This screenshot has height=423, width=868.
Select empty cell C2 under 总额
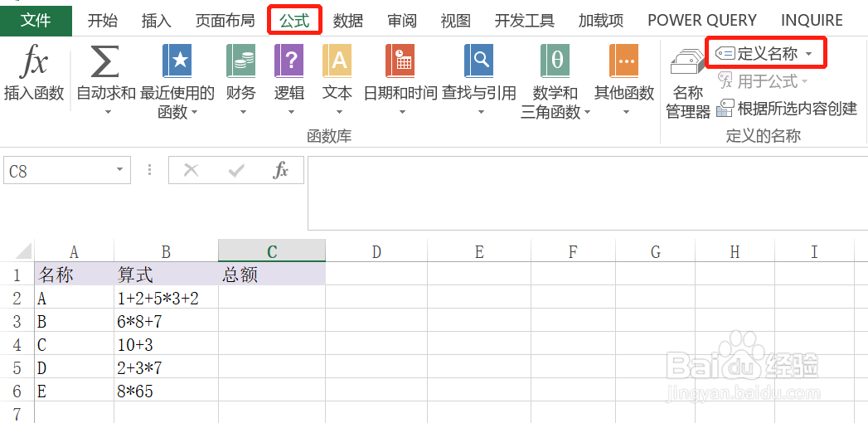pyautogui.click(x=272, y=298)
